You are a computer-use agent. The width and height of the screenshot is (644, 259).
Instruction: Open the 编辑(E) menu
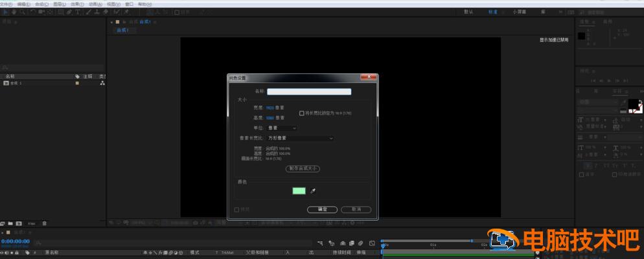click(23, 4)
